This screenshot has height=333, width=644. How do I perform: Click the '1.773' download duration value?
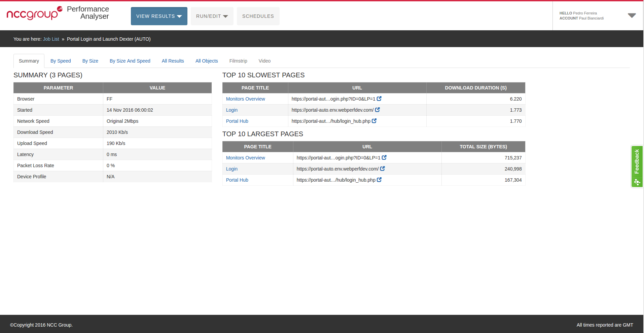click(516, 110)
